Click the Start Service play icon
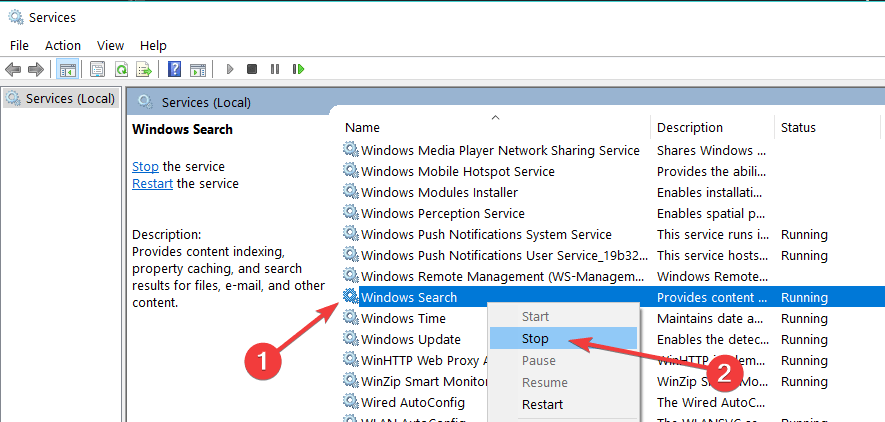Viewport: 885px width, 422px height. tap(230, 69)
